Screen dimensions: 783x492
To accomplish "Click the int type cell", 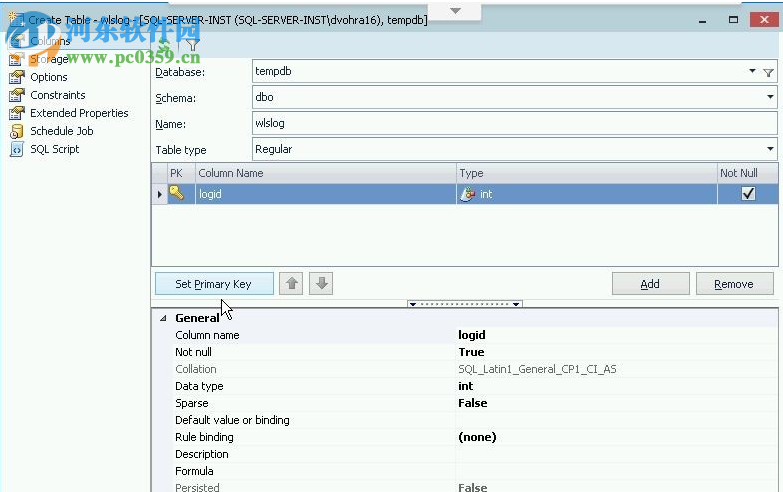I will [587, 194].
